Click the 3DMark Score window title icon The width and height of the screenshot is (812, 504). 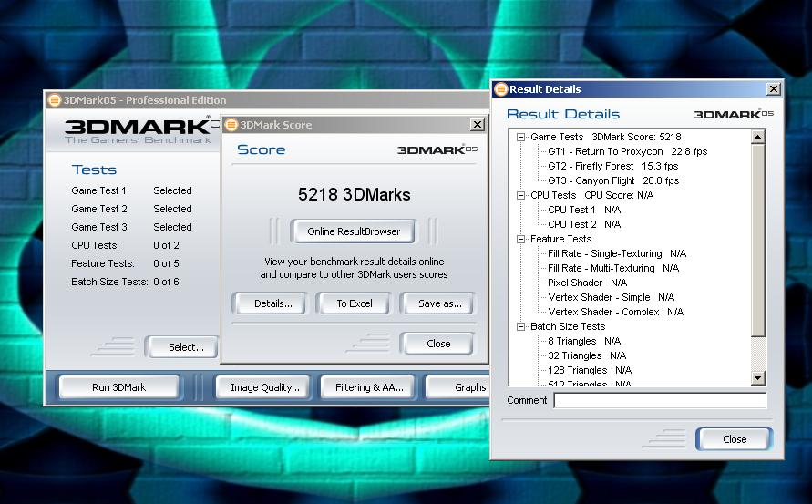(231, 124)
